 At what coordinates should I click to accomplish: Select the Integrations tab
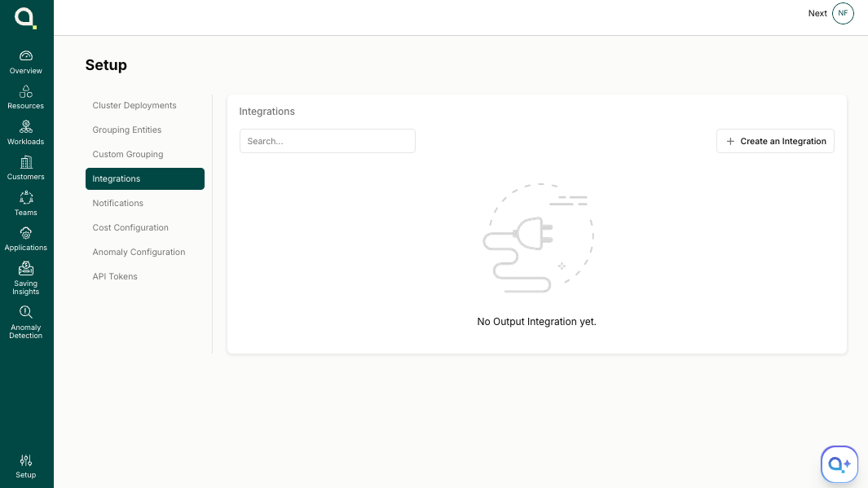point(145,178)
